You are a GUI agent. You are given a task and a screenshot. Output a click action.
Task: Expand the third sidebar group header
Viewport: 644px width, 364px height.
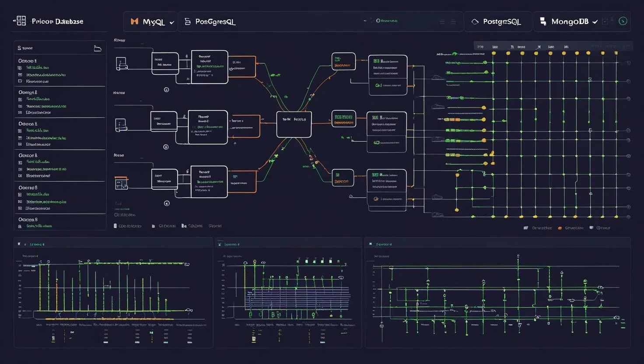pyautogui.click(x=28, y=124)
